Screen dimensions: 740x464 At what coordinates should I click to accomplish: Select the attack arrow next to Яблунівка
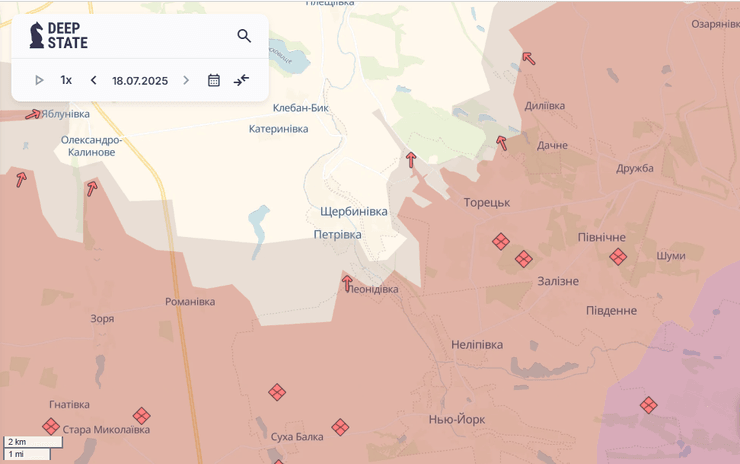pyautogui.click(x=33, y=114)
